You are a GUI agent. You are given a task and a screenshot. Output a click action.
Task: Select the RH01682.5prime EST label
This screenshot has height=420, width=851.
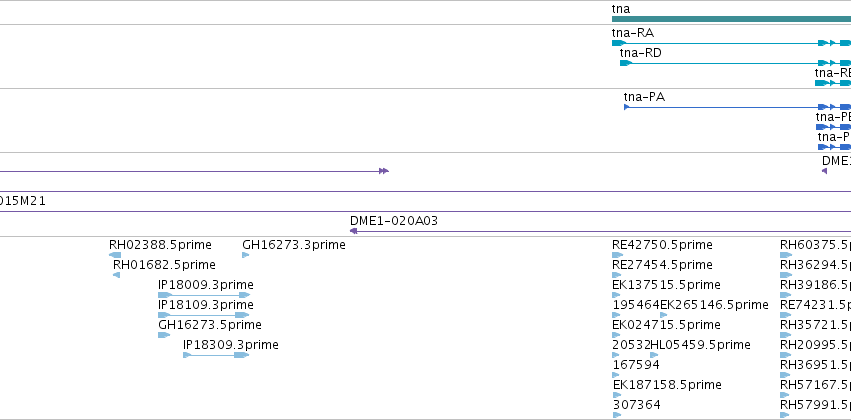(164, 265)
